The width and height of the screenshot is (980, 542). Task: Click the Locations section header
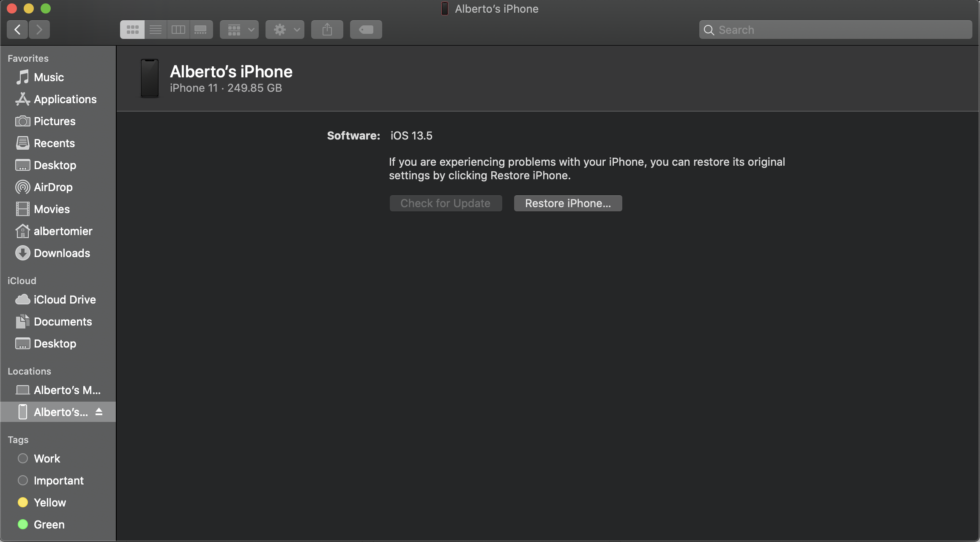click(29, 371)
